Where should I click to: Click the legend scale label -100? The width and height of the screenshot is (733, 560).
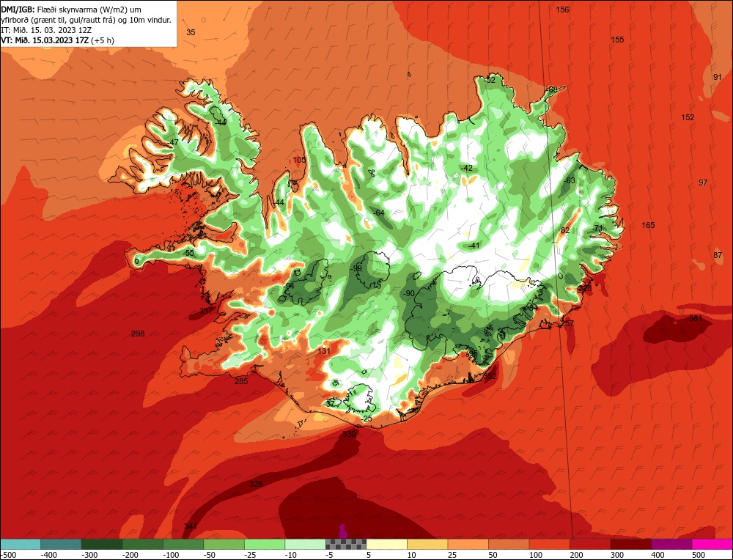click(x=170, y=555)
